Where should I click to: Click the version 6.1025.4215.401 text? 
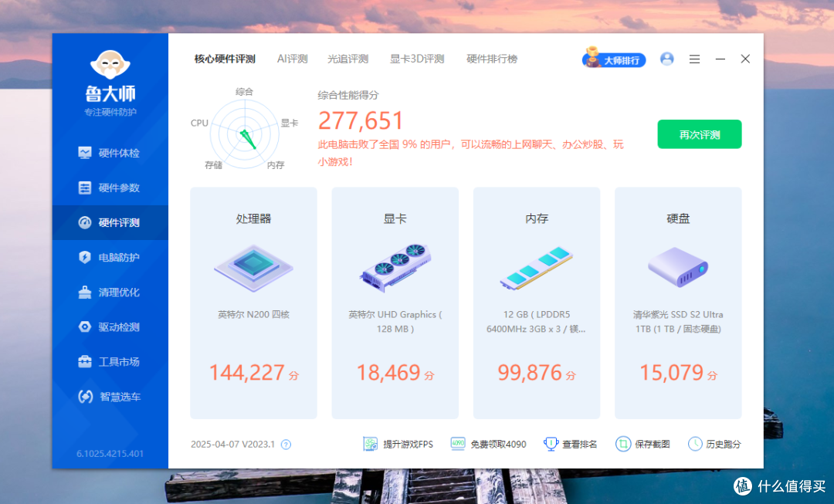click(110, 454)
